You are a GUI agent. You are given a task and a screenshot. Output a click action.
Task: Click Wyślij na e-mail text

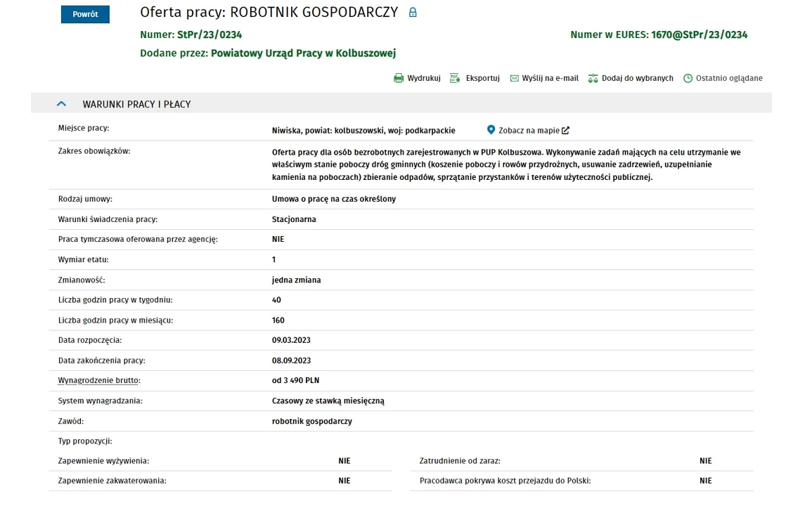click(x=550, y=78)
